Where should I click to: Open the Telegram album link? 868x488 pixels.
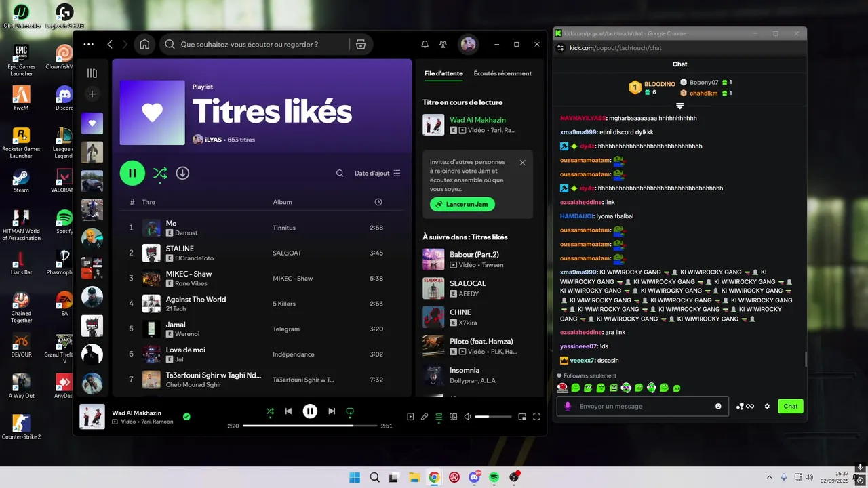pyautogui.click(x=286, y=329)
